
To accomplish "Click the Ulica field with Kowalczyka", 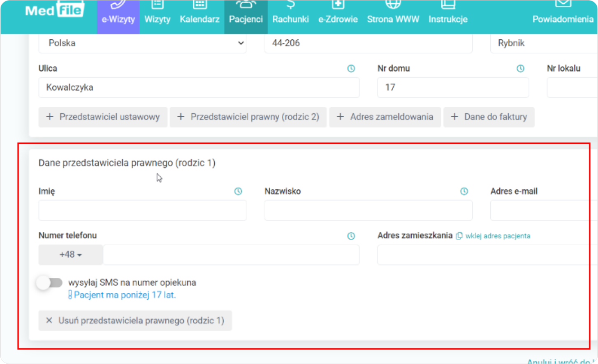I will point(199,88).
